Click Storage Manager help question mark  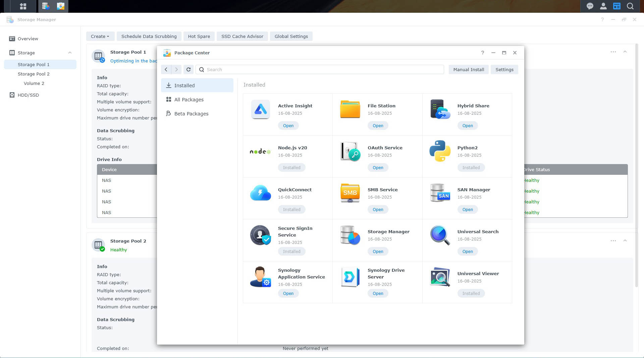pyautogui.click(x=602, y=19)
